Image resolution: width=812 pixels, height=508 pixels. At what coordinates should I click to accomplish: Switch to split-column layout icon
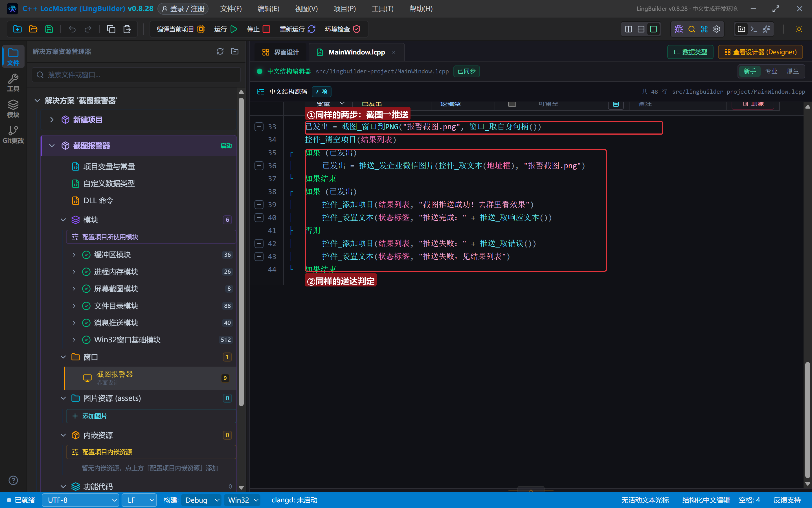629,29
